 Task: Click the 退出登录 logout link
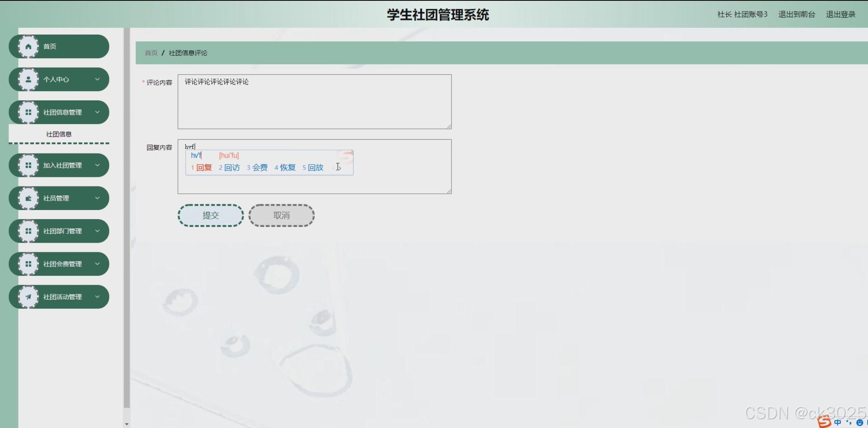(x=840, y=15)
